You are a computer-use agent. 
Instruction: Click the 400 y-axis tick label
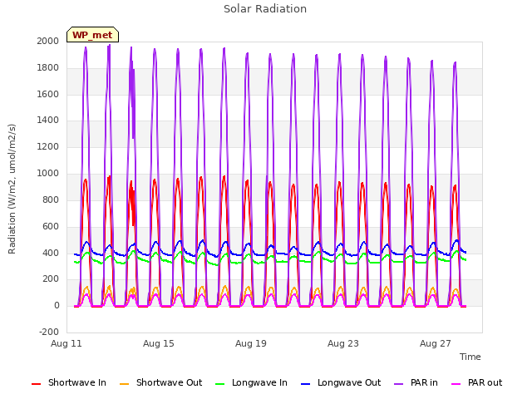[x=51, y=253]
